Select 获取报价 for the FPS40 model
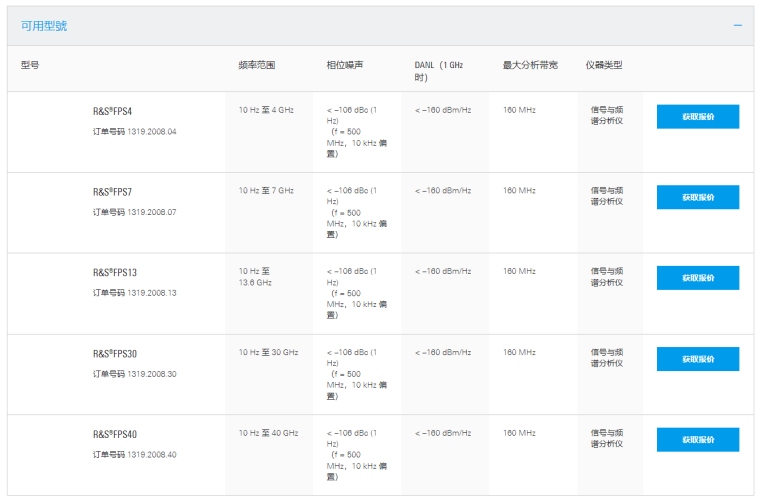This screenshot has width=760, height=502. 697,440
